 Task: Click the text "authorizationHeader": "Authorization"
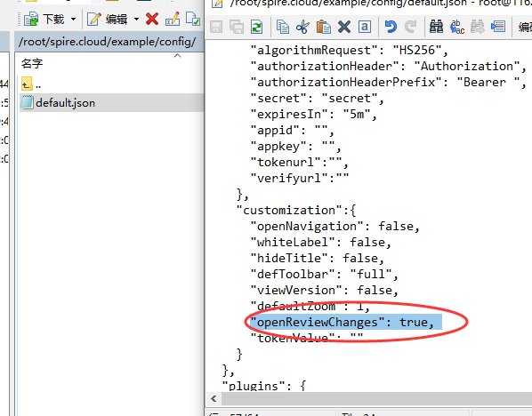click(388, 66)
